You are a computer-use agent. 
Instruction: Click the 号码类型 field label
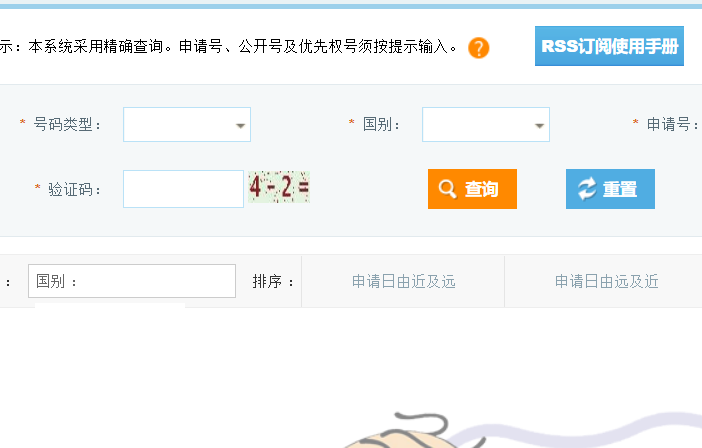[x=63, y=124]
